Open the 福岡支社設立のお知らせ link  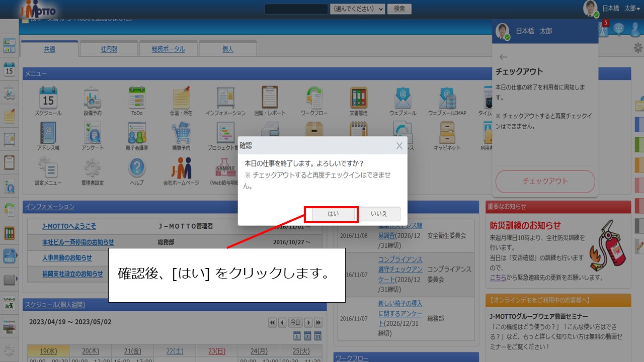72,274
